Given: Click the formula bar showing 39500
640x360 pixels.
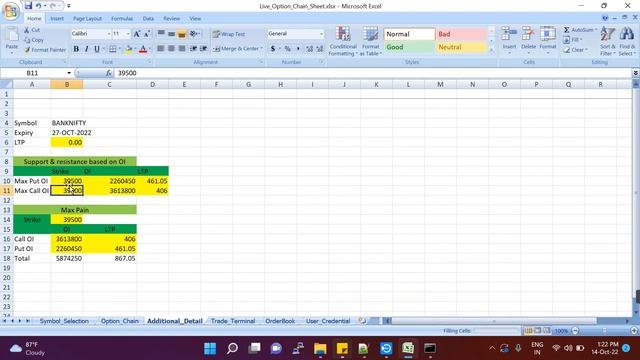Looking at the screenshot, I should click(x=373, y=73).
